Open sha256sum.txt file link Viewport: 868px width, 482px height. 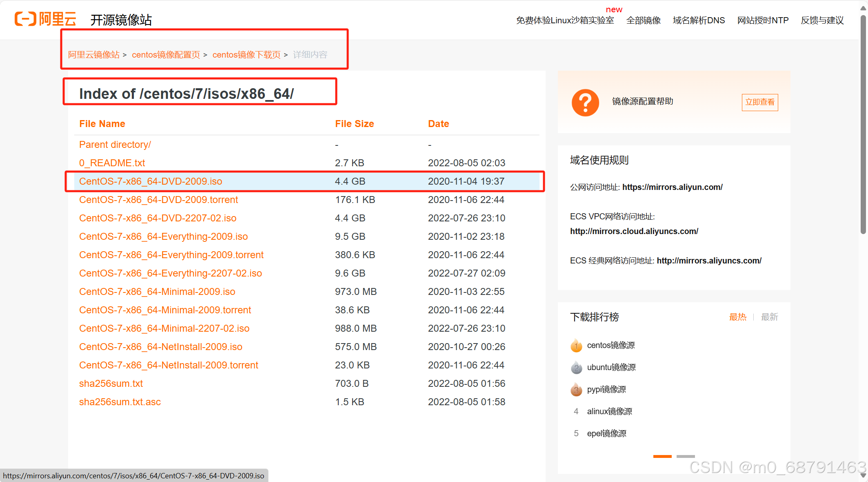click(x=111, y=384)
